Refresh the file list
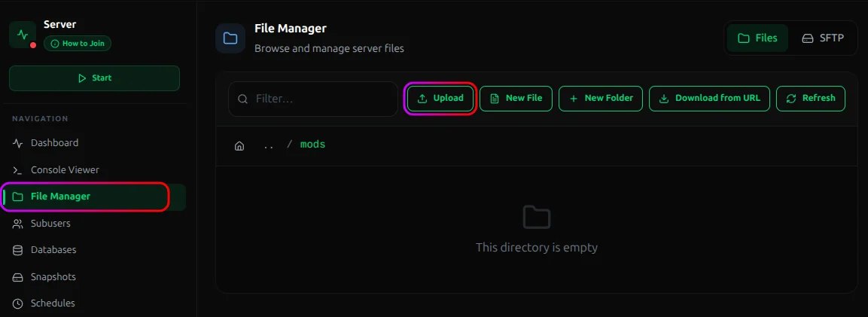This screenshot has height=317, width=868. (x=811, y=99)
